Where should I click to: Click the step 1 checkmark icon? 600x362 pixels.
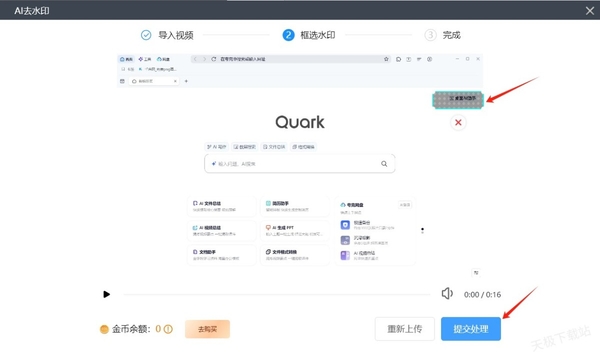pos(146,35)
